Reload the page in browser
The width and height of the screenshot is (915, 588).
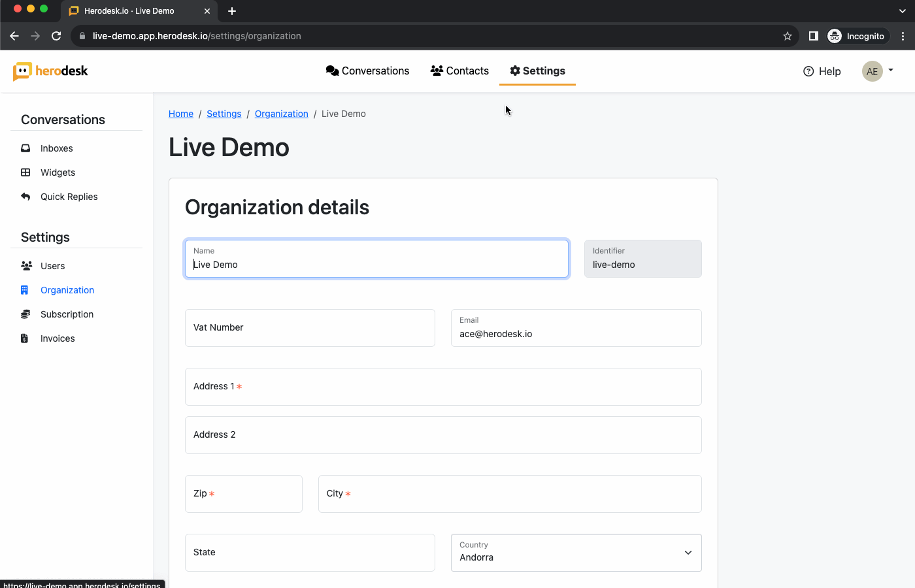pyautogui.click(x=56, y=36)
